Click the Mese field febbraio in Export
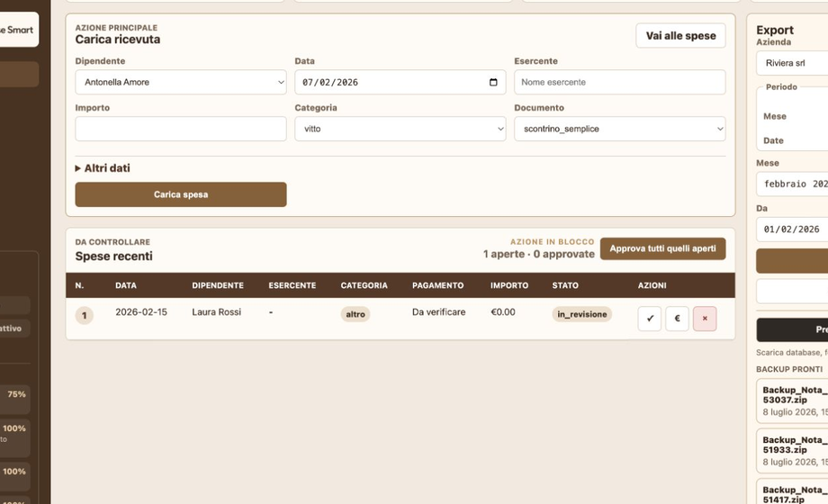Screen dimensions: 828x504 pyautogui.click(x=792, y=184)
